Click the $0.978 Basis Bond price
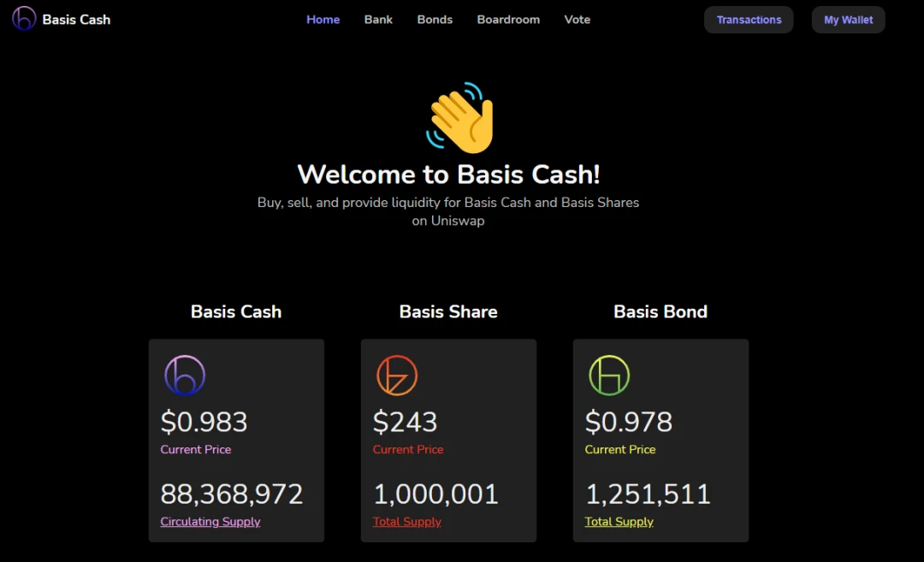 [628, 422]
